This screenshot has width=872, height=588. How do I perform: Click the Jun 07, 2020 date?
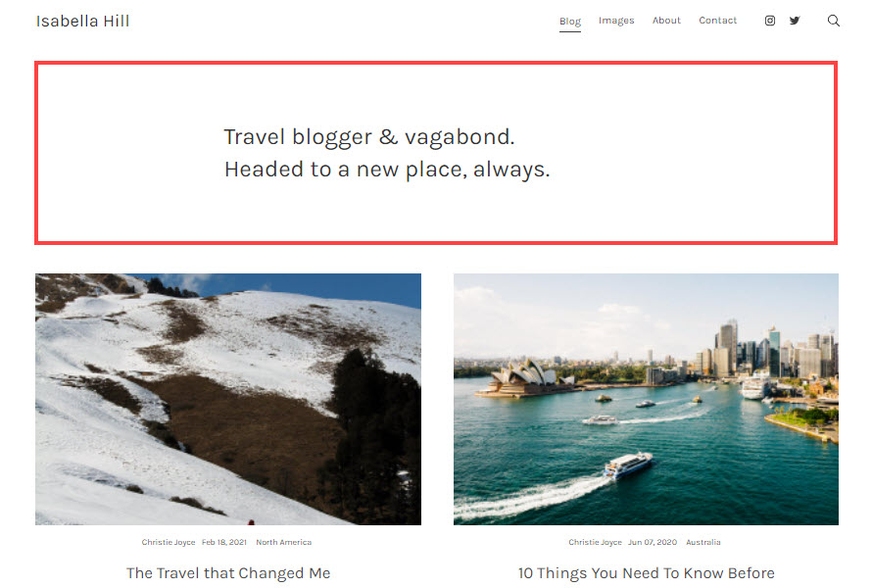pyautogui.click(x=653, y=542)
